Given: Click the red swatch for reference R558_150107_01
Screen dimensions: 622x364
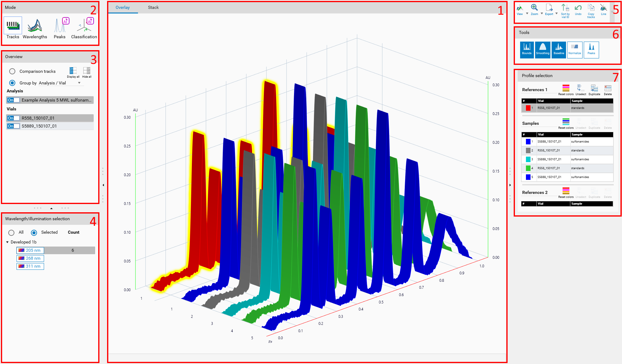Looking at the screenshot, I should [528, 108].
